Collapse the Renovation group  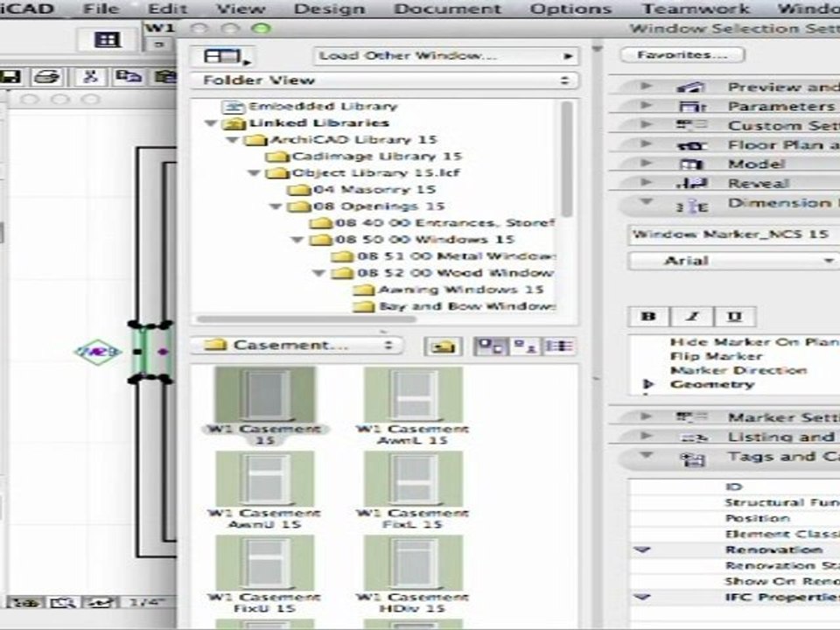click(x=642, y=550)
